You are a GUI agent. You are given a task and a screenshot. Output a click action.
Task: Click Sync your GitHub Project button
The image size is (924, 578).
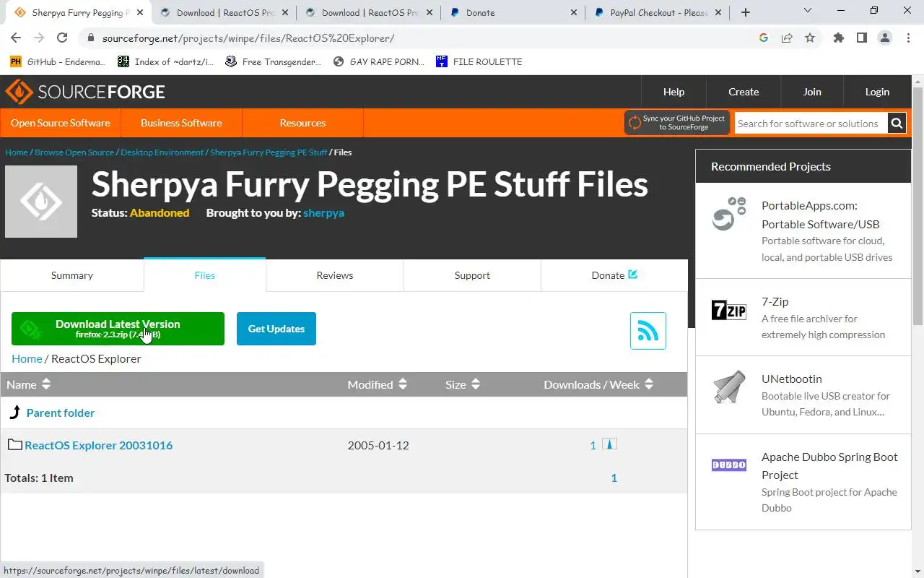[677, 123]
